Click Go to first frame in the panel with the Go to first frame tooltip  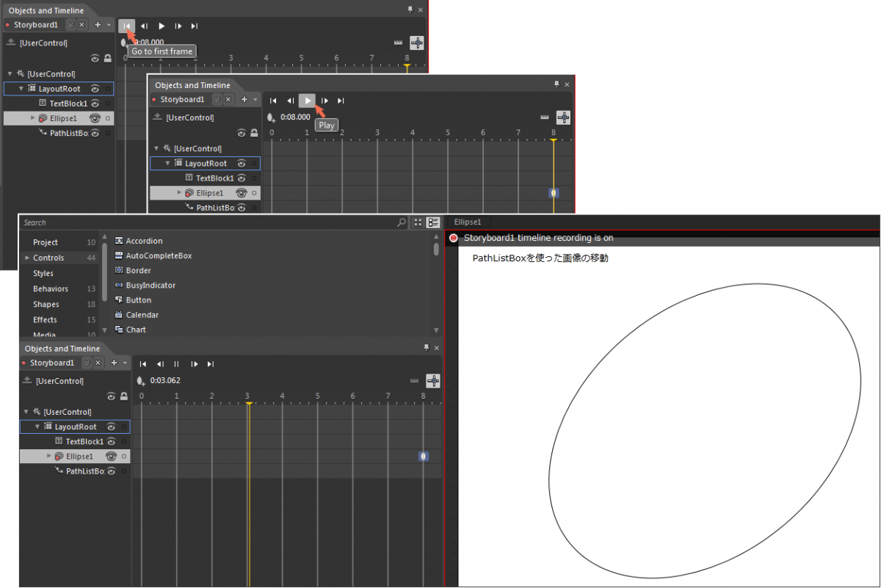tap(126, 26)
